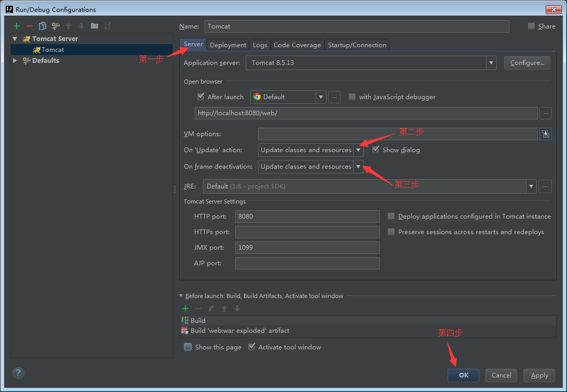Click the JMX port field
Image resolution: width=567 pixels, height=392 pixels.
pyautogui.click(x=307, y=248)
